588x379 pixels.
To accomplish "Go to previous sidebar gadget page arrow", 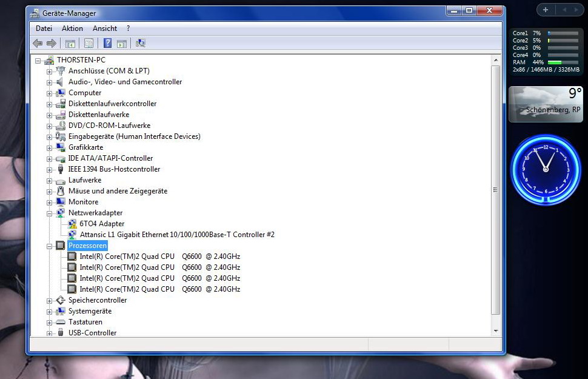I will pyautogui.click(x=564, y=10).
